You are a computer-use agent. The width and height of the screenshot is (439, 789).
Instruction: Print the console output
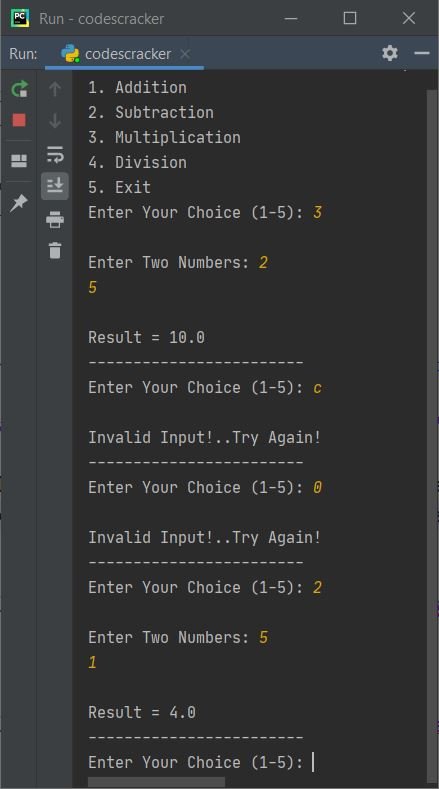tap(55, 220)
